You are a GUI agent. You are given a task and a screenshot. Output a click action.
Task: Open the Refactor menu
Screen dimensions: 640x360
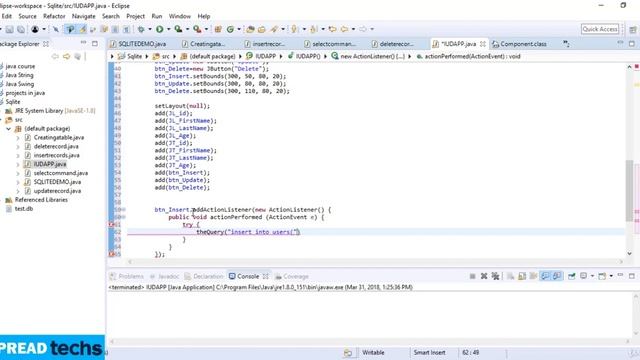point(54,16)
